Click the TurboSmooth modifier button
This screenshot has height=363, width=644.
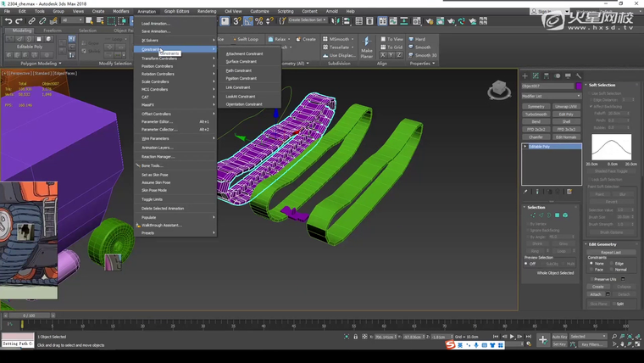(x=536, y=114)
